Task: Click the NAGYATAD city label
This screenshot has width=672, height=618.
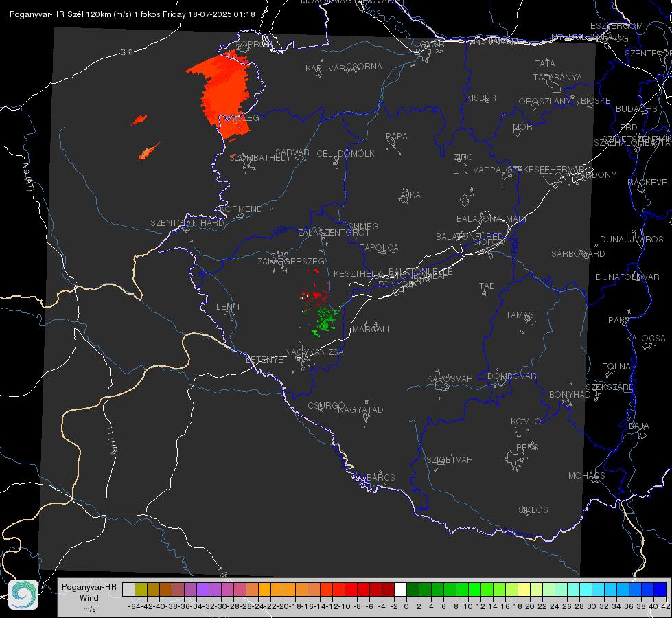Action: coord(360,409)
